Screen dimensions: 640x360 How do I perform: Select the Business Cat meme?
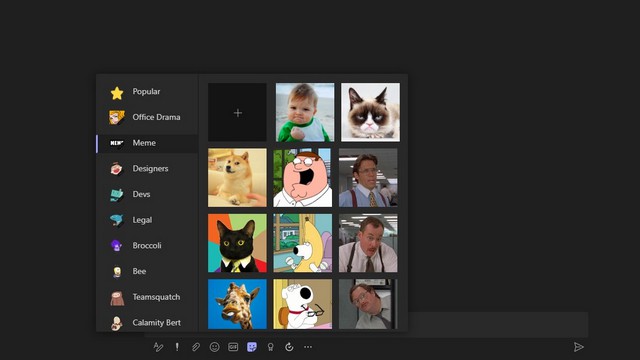point(238,243)
